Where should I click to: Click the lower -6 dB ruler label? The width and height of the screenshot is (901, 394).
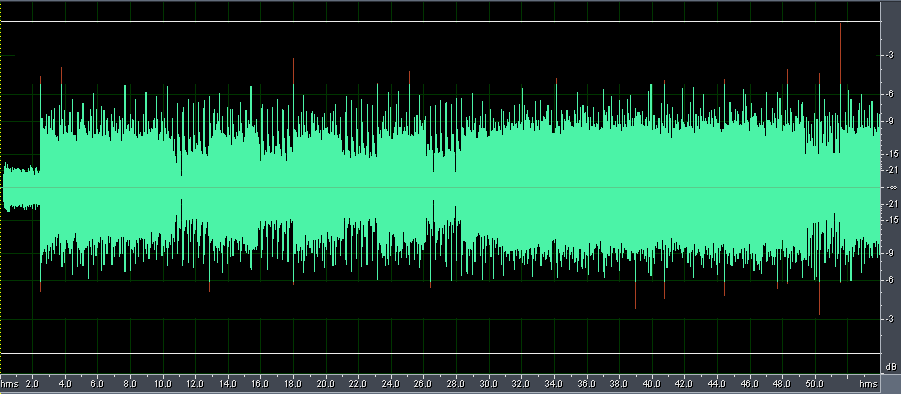pos(891,280)
